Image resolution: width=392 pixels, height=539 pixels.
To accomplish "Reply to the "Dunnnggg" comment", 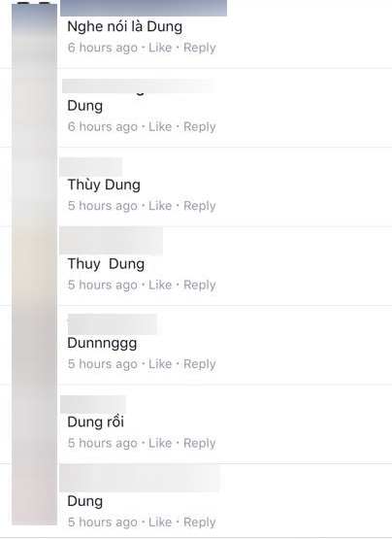I will (200, 364).
